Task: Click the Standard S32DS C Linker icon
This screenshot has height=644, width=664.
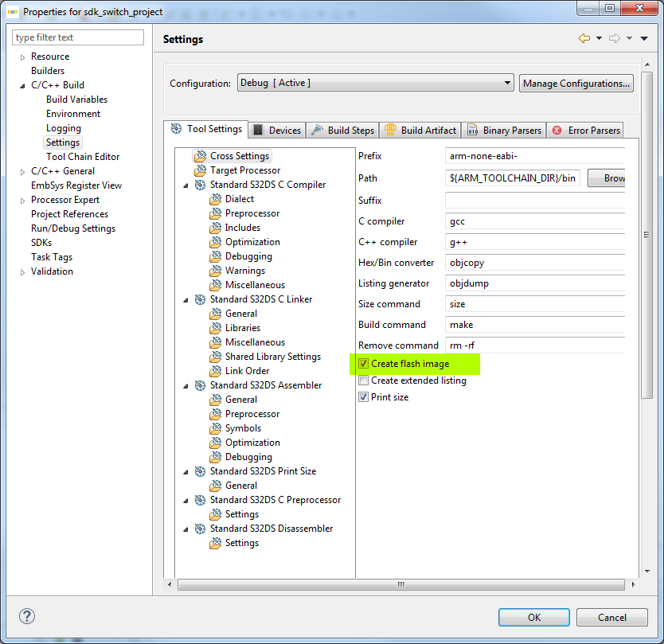Action: (200, 299)
